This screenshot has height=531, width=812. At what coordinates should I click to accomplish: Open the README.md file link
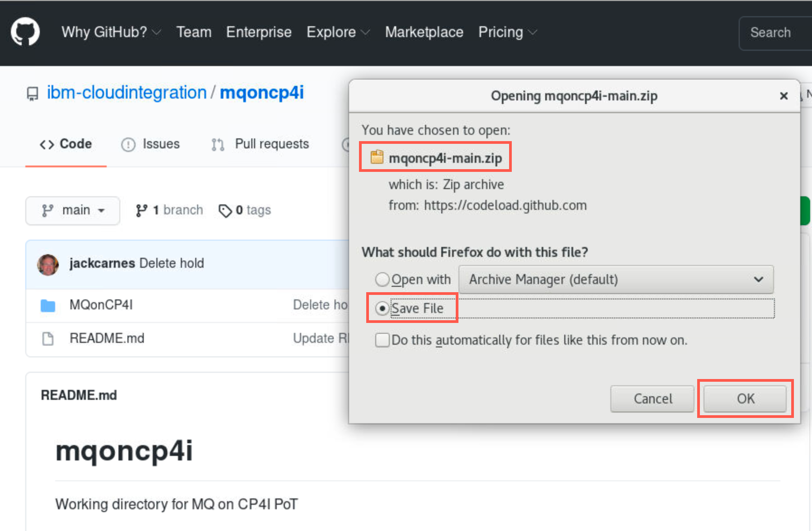[107, 338]
